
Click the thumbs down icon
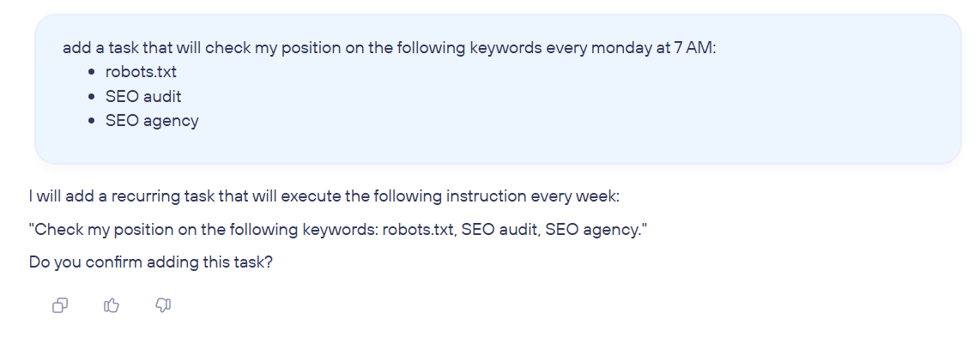click(163, 305)
